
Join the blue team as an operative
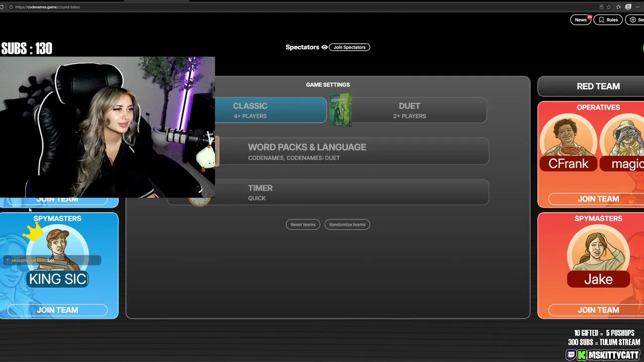click(57, 200)
